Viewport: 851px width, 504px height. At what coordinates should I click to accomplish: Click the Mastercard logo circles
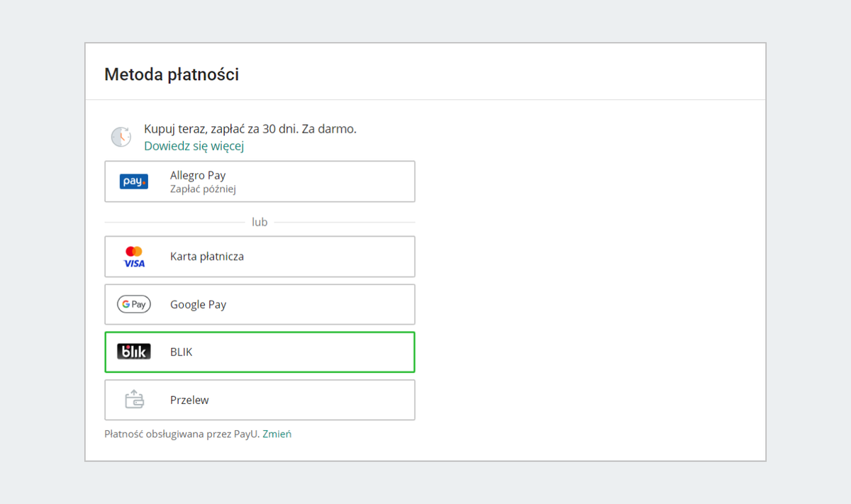point(134,251)
